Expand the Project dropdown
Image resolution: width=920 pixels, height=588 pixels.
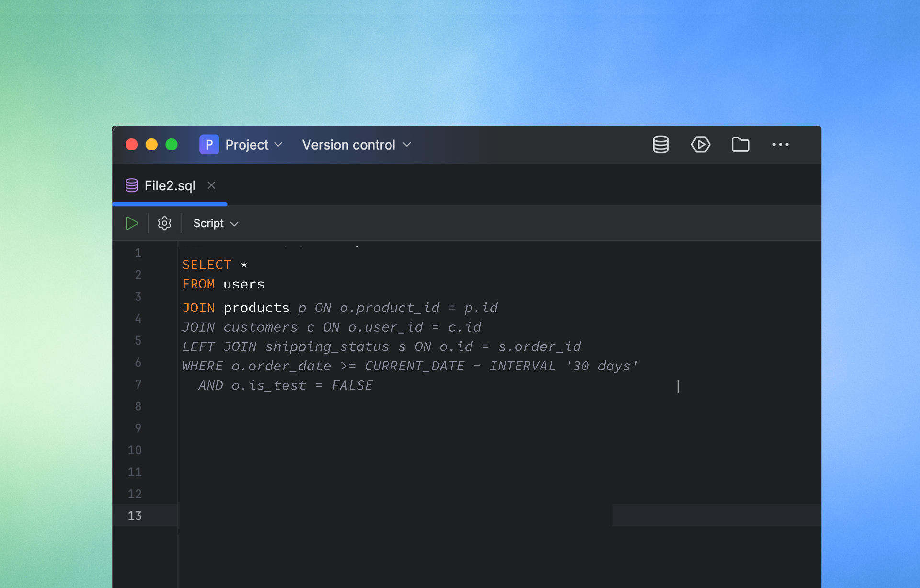click(254, 145)
